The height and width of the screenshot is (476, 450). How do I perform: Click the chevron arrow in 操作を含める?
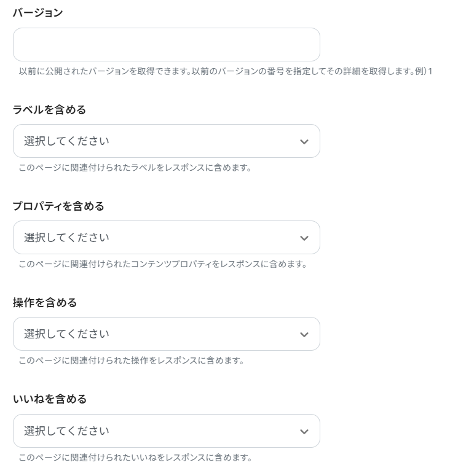(x=304, y=335)
